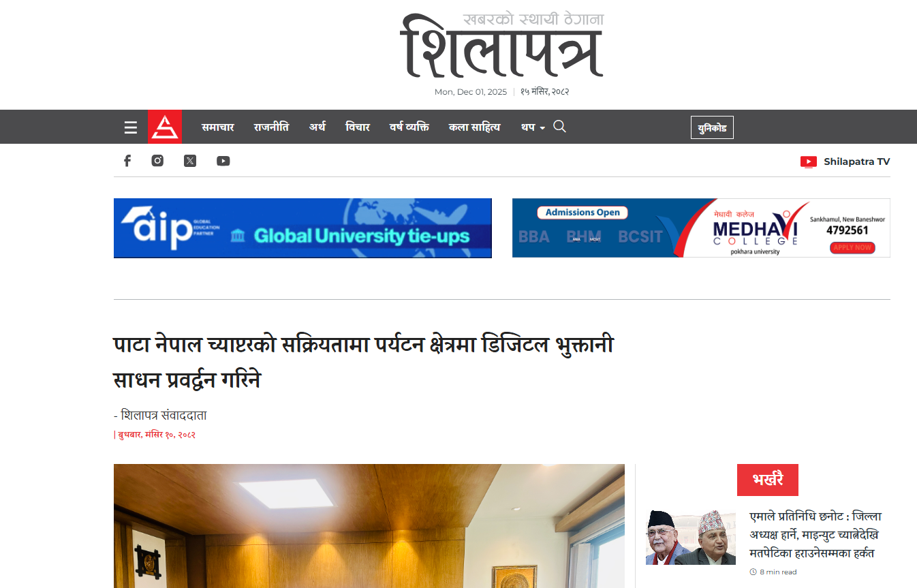Click the युनिकोड button

(712, 127)
